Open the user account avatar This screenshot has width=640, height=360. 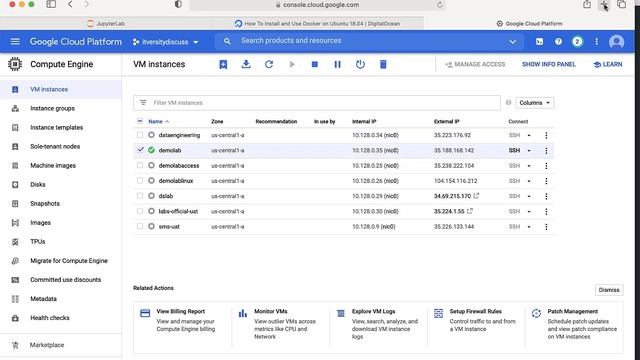(x=616, y=42)
